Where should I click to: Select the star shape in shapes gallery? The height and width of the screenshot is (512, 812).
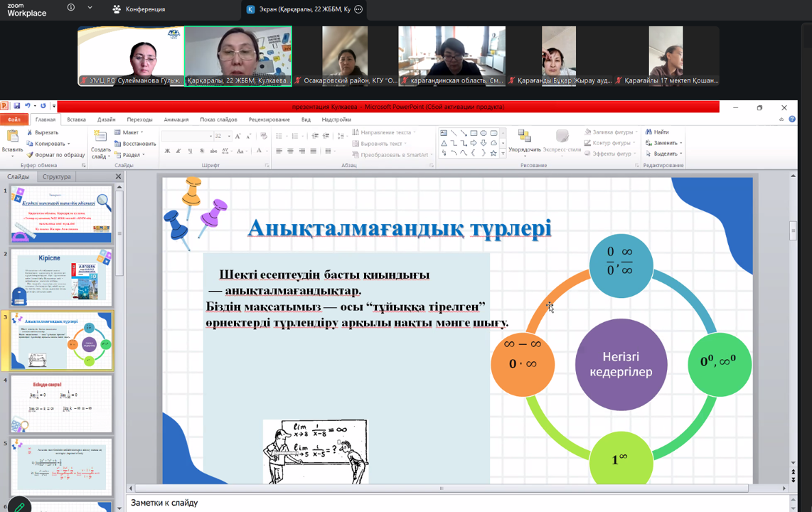(x=493, y=153)
